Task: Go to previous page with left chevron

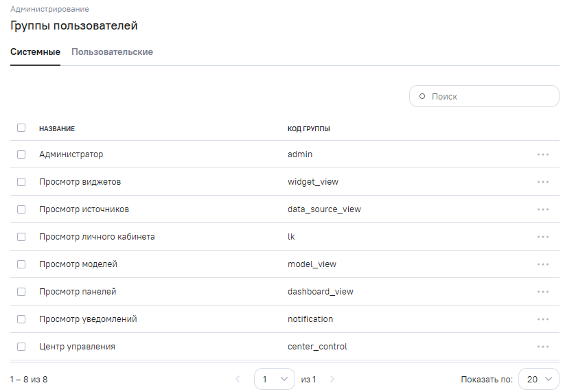Action: [x=238, y=379]
